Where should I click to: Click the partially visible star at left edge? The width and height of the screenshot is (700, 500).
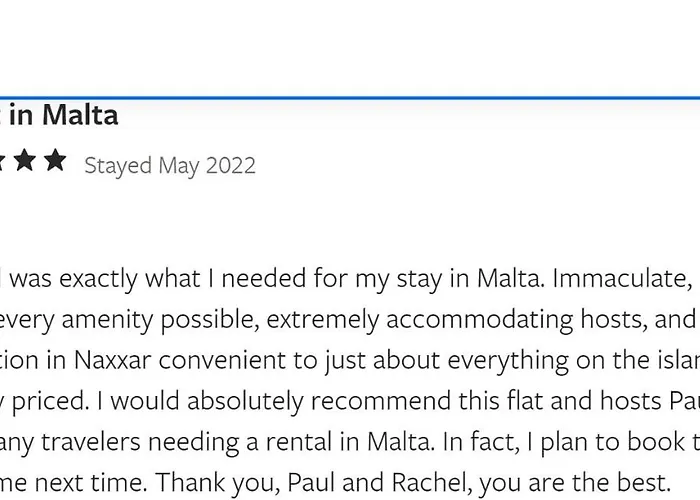click(3, 161)
